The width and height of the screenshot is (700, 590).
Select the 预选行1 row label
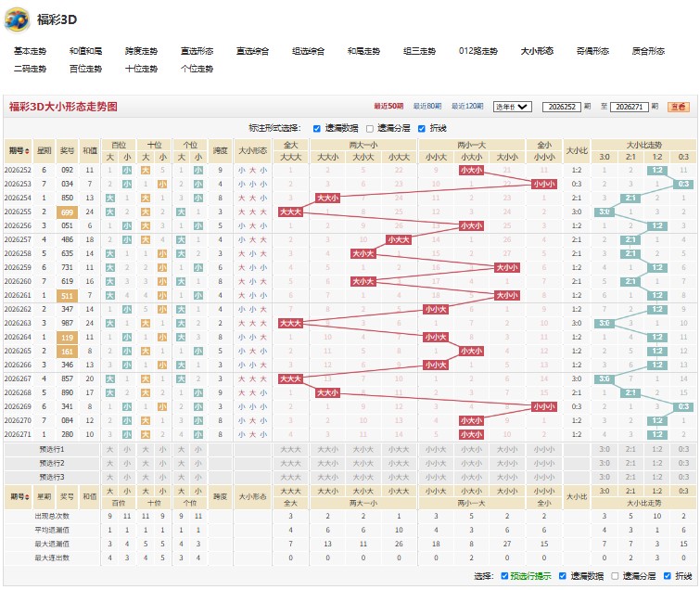click(x=52, y=449)
